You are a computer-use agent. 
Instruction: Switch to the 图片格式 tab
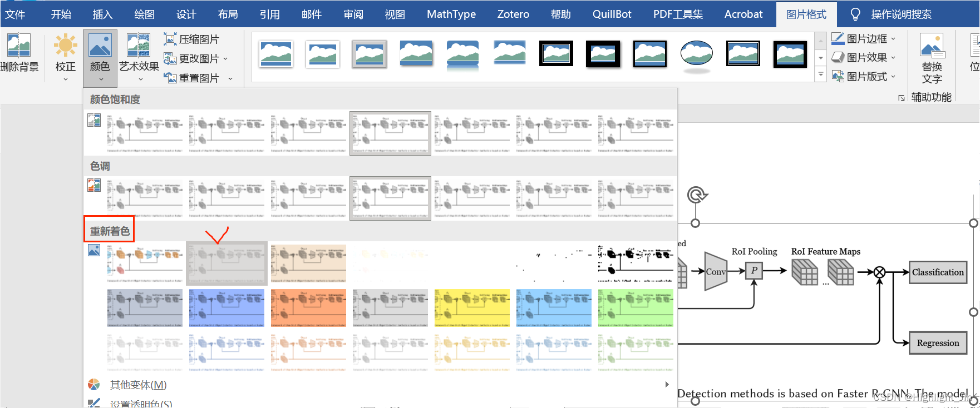806,14
